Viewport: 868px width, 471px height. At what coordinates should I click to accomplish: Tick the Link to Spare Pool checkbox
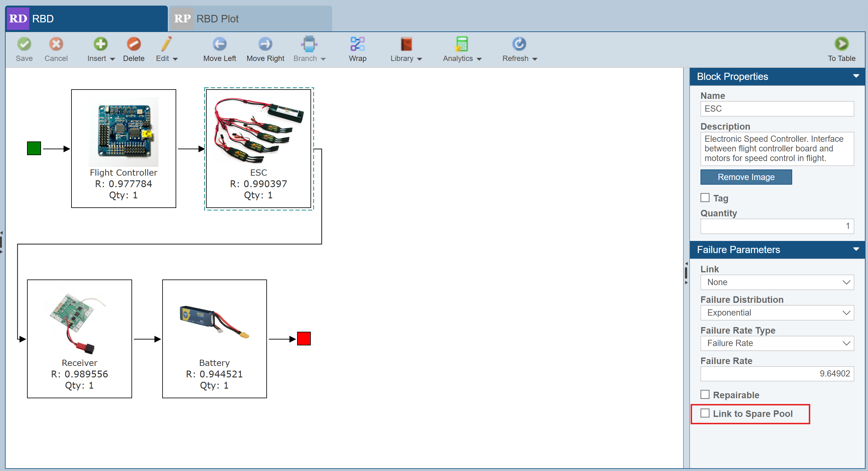pyautogui.click(x=705, y=413)
